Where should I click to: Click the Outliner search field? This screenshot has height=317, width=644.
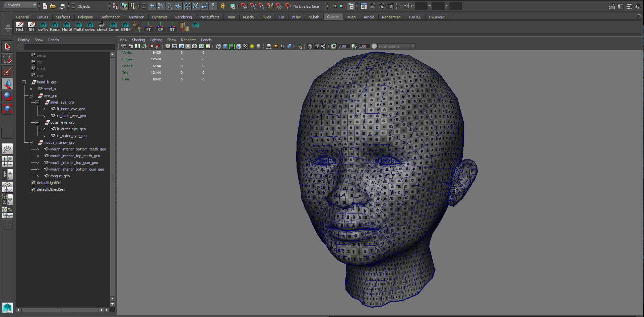pyautogui.click(x=69, y=47)
